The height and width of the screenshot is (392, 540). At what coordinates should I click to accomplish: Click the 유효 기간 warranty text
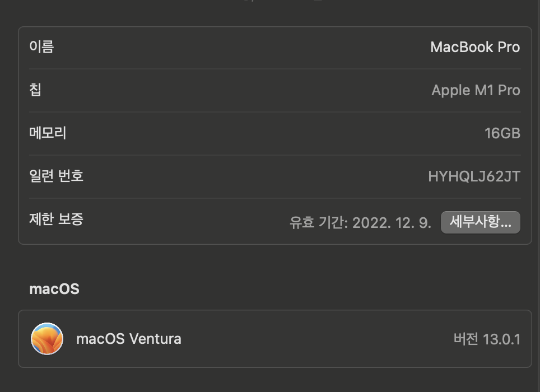[319, 223]
